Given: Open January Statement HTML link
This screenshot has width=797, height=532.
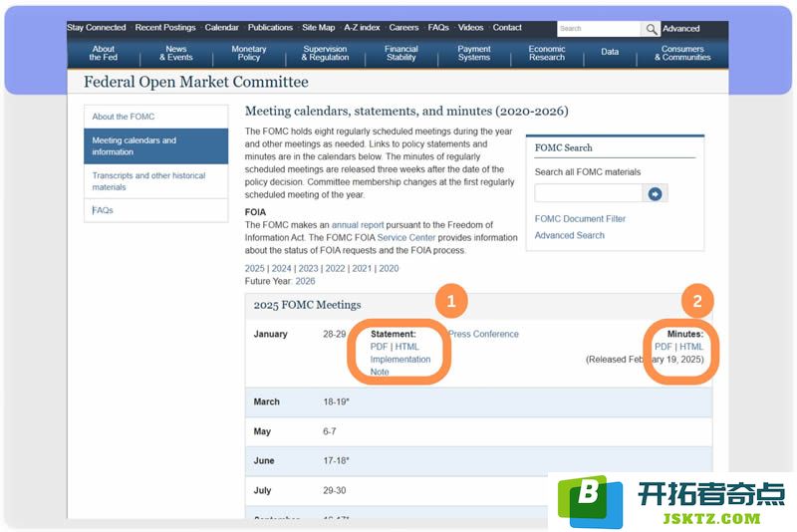Looking at the screenshot, I should (x=407, y=347).
